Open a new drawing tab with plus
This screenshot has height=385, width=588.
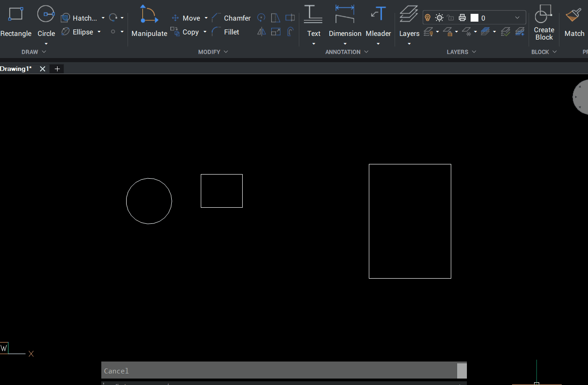(57, 69)
